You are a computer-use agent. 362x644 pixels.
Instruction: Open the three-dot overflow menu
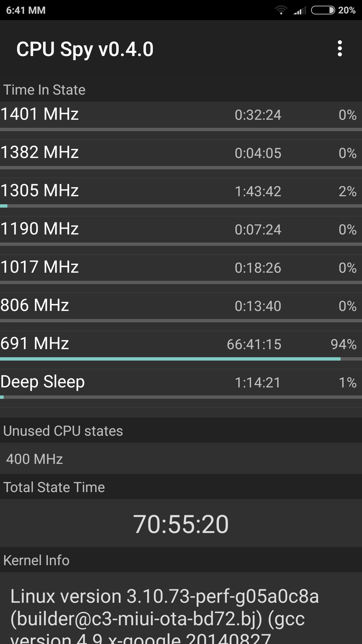click(340, 49)
